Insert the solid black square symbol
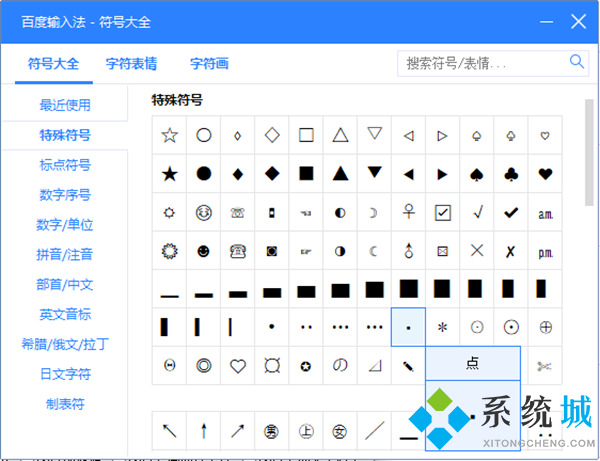600x461 pixels. tap(306, 174)
